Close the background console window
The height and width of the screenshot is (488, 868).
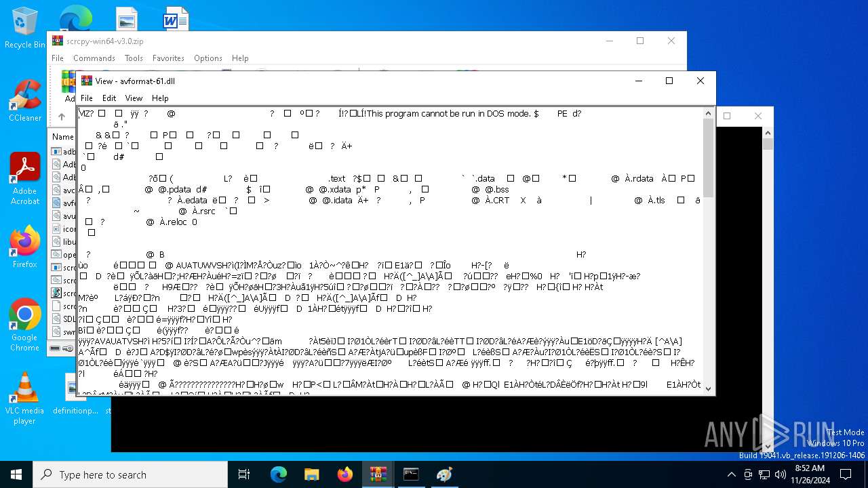[x=758, y=116]
